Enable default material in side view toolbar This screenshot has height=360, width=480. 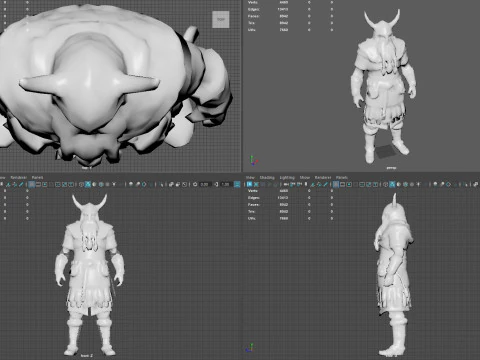point(399,184)
